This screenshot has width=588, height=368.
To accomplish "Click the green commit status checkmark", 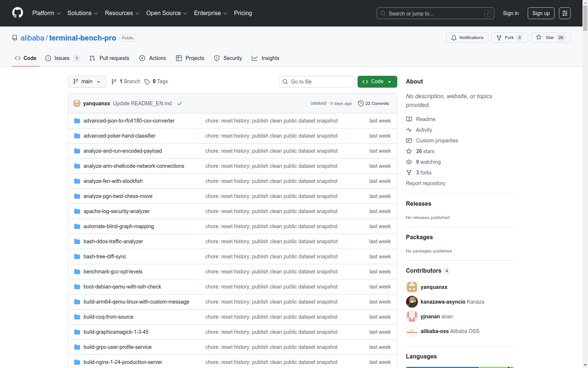I will (x=180, y=103).
